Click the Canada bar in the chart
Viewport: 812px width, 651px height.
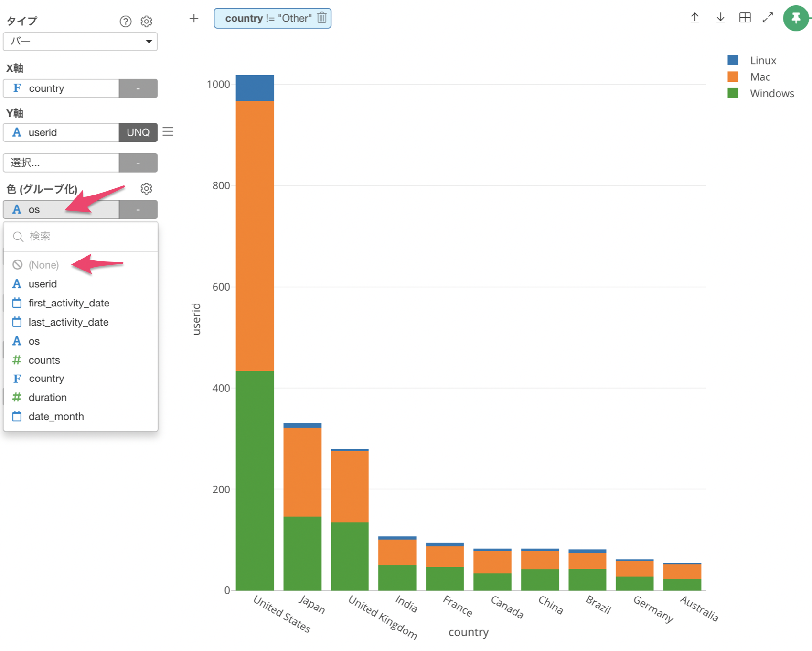pyautogui.click(x=492, y=570)
